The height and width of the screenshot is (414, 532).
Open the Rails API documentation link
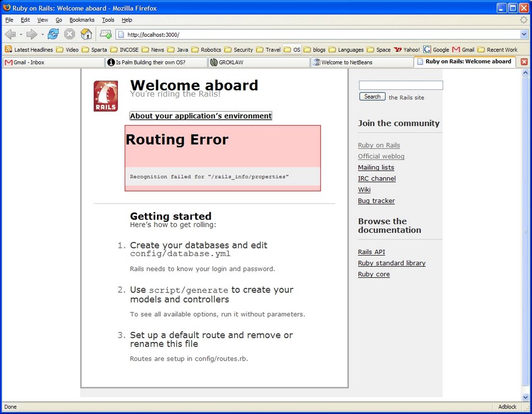(371, 252)
